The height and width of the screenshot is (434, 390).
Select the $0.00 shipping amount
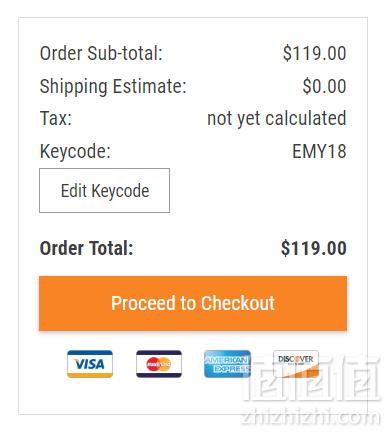[x=324, y=86]
